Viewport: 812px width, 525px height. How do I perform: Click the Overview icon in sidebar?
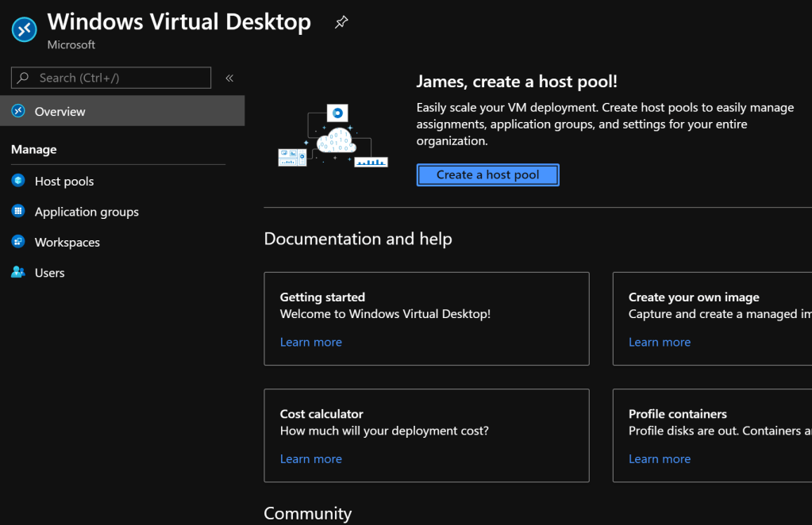pyautogui.click(x=18, y=112)
